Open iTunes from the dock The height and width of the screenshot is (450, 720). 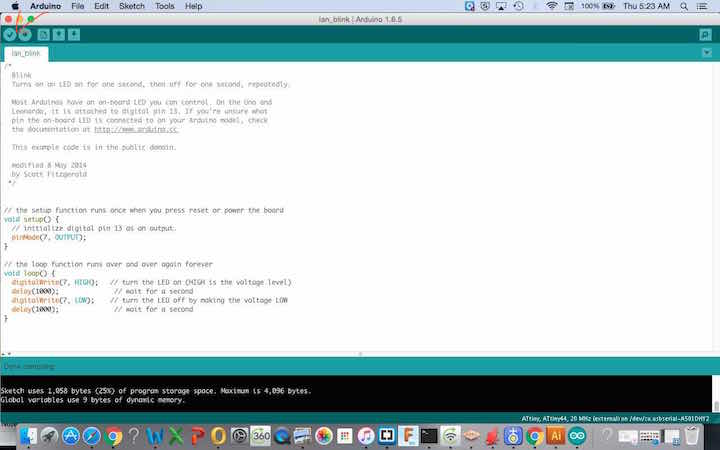(366, 436)
